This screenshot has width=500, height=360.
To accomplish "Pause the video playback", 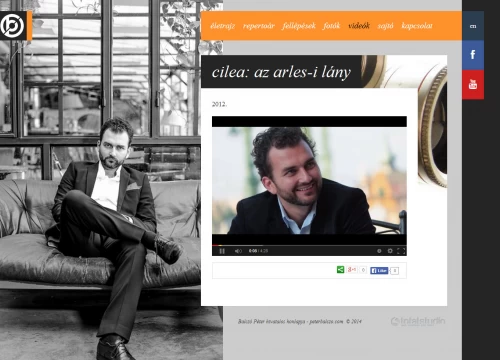I will [222, 251].
